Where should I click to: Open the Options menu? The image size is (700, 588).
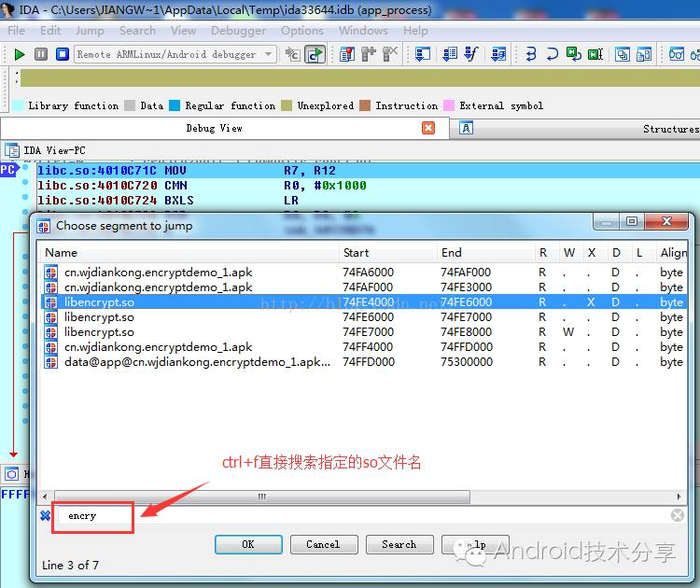(302, 31)
